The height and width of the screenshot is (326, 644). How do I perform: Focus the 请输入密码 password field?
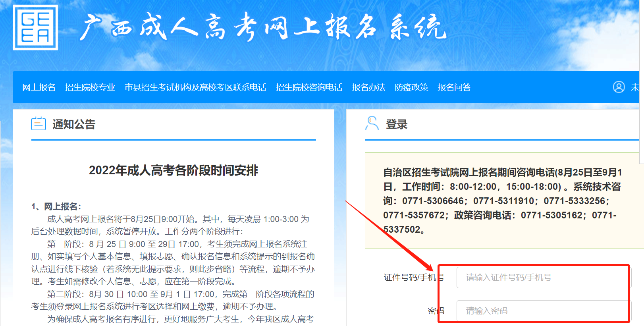(x=544, y=311)
